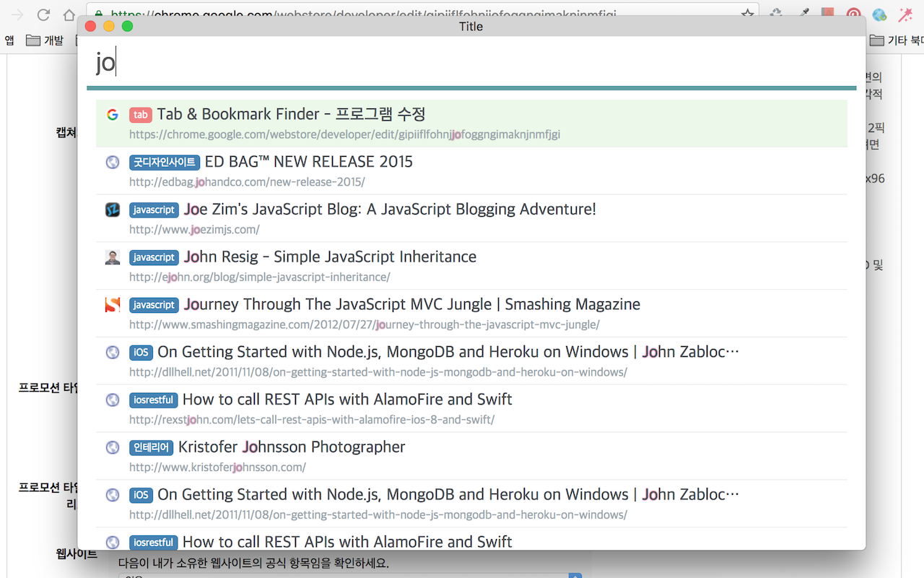
Task: Open the 개발 bookmarks folder
Action: click(x=45, y=40)
